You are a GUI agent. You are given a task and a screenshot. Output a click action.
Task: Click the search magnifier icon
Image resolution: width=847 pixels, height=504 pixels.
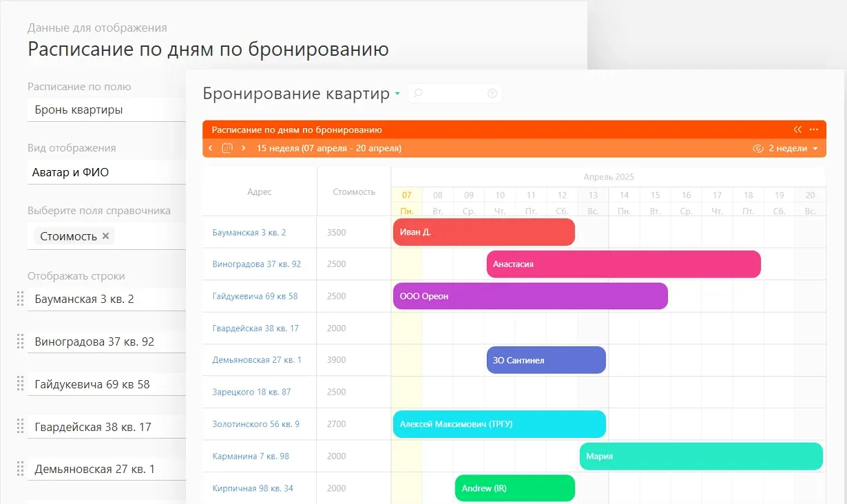418,93
